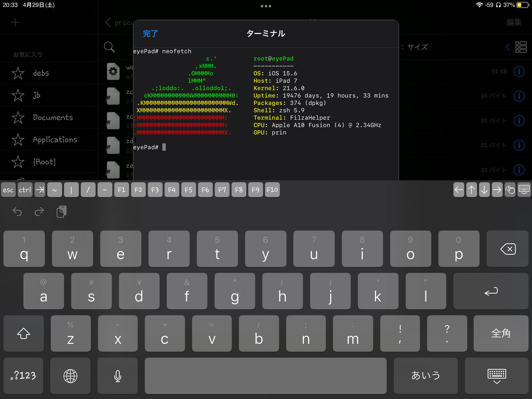The width and height of the screenshot is (532, 399).
Task: Toggle the ctrl modifier key
Action: [25, 190]
